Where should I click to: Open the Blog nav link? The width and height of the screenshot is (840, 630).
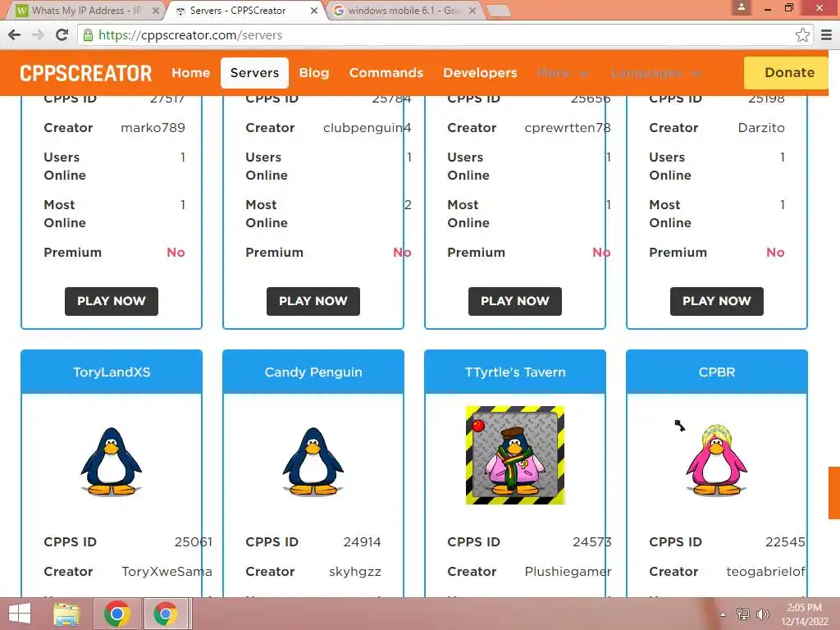click(x=314, y=73)
